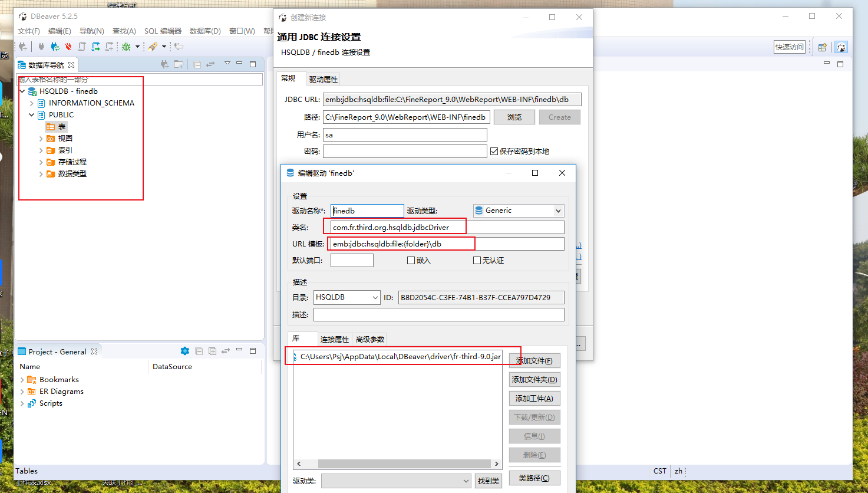The image size is (868, 493).
Task: Expand the ER Diagrams node
Action: point(22,392)
